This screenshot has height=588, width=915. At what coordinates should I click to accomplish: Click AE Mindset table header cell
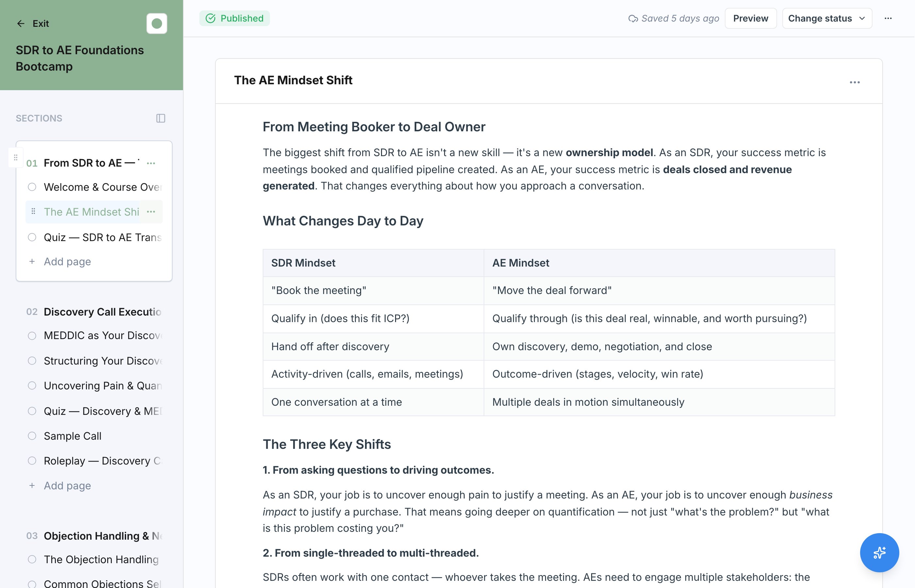pyautogui.click(x=659, y=263)
